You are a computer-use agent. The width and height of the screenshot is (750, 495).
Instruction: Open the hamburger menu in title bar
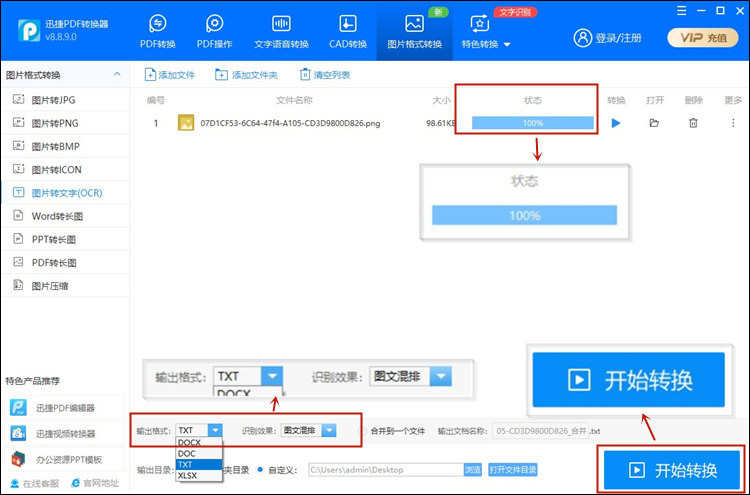[x=682, y=11]
